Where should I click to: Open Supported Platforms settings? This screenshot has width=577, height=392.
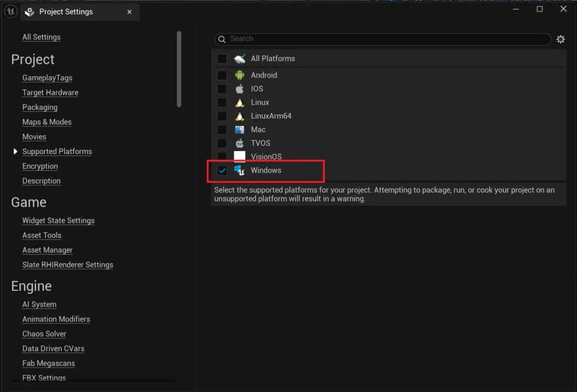point(57,152)
